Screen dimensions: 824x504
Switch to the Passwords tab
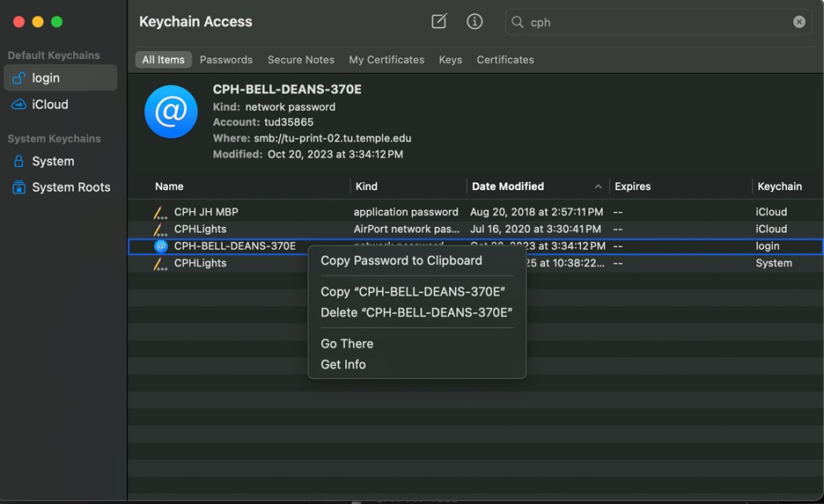click(225, 60)
